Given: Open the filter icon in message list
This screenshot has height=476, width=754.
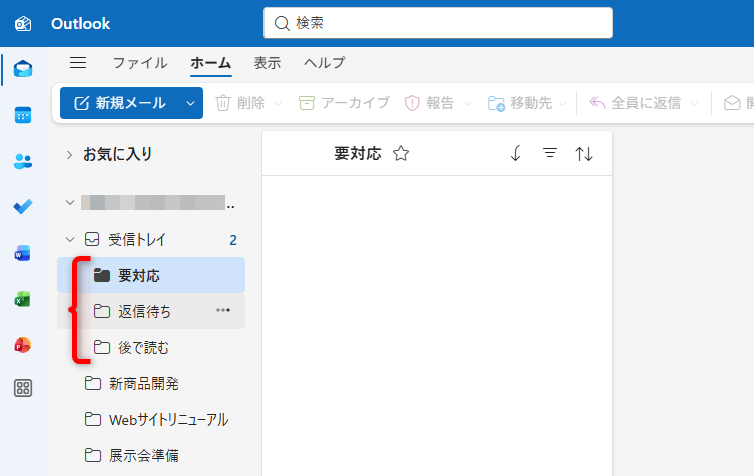Looking at the screenshot, I should 550,153.
